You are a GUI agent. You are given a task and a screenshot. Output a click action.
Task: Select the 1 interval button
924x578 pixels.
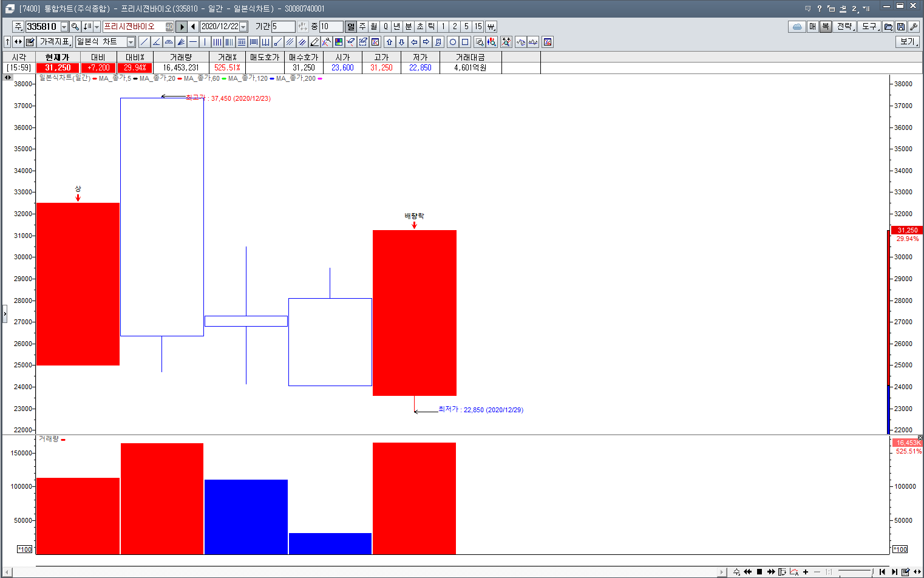click(x=443, y=27)
